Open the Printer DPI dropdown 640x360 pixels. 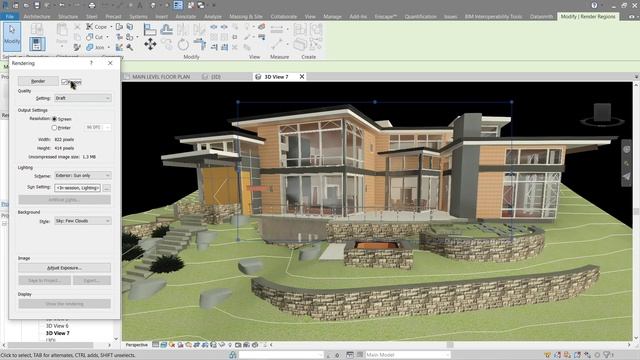(98, 127)
